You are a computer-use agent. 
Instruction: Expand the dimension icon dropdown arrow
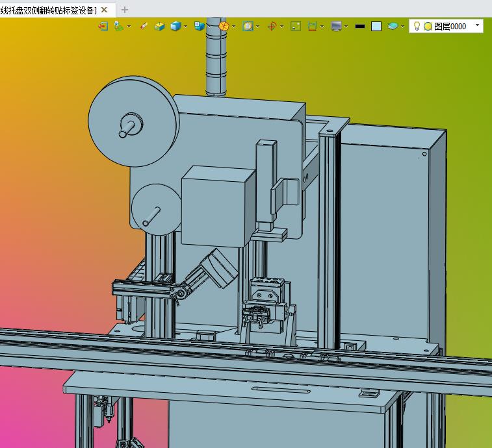tap(322, 27)
